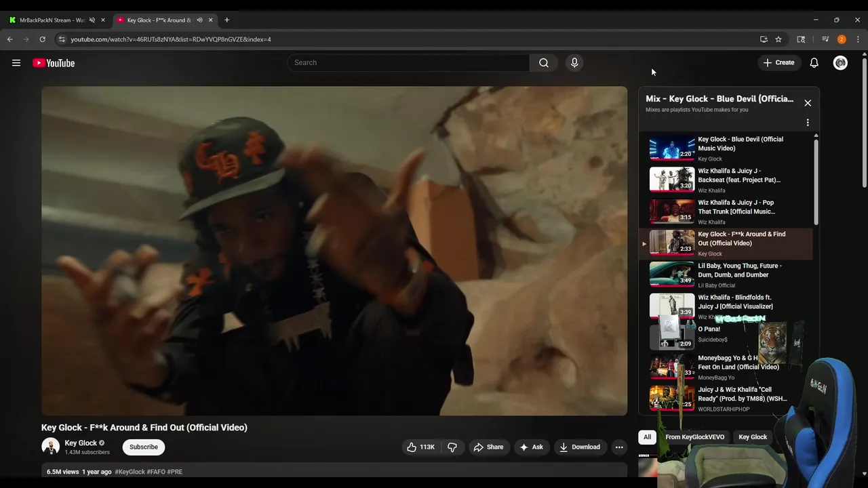This screenshot has width=868, height=488.
Task: Open the YouTube guide hamburger menu
Action: 16,63
